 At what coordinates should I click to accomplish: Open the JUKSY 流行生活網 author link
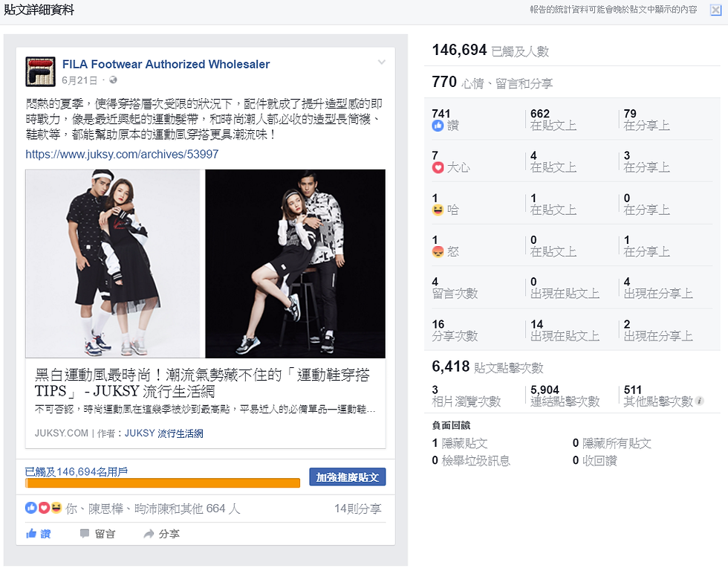(164, 433)
